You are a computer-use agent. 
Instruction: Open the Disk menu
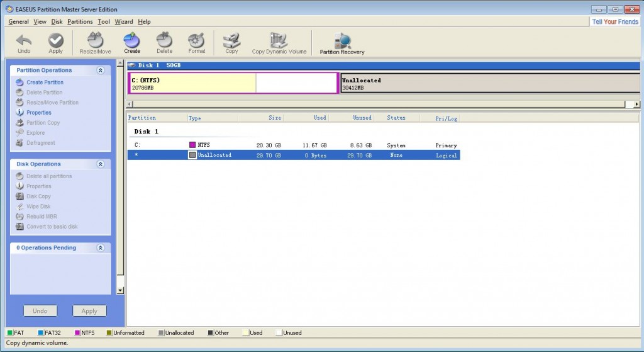point(57,22)
